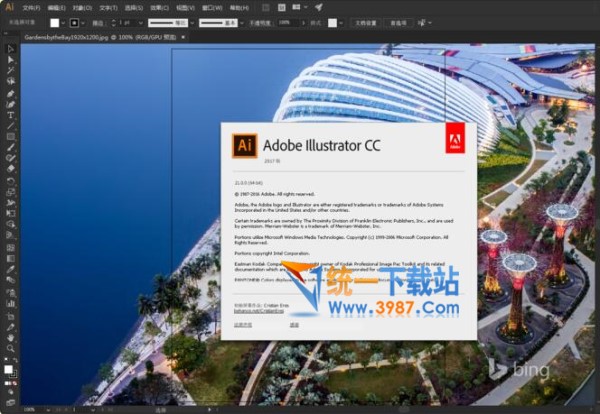Click the stroke swatch in control bar
The image size is (600, 414).
[74, 23]
